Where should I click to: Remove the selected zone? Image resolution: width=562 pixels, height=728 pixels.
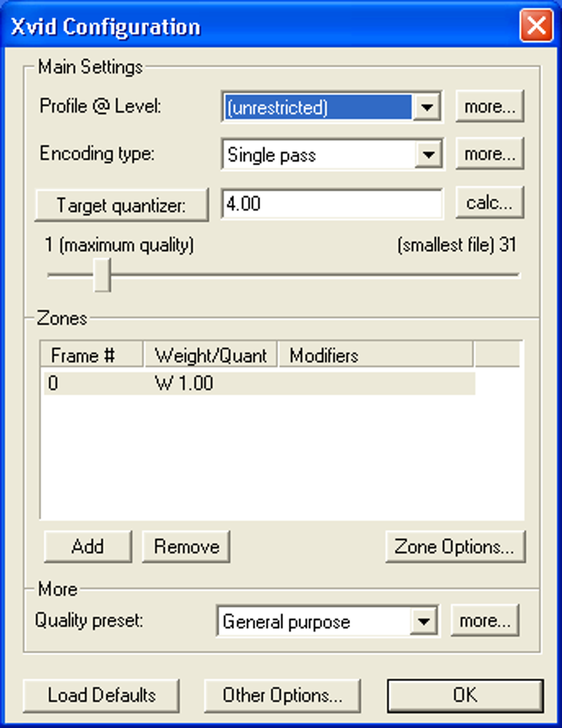point(186,546)
